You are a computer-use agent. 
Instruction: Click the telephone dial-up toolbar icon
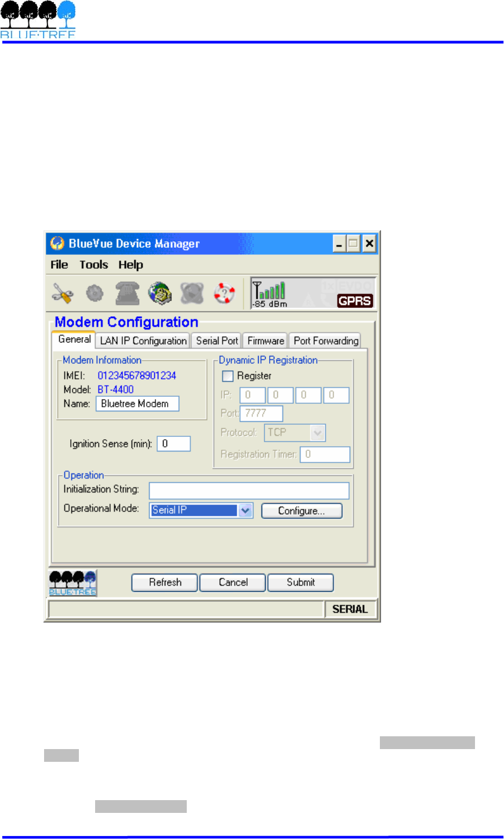tap(127, 294)
